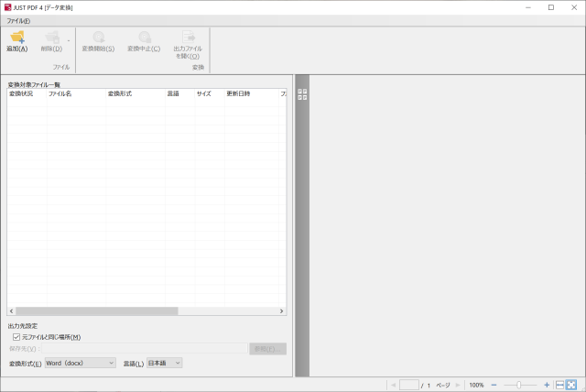Click the zoom slider handle
586x392 pixels.
519,385
